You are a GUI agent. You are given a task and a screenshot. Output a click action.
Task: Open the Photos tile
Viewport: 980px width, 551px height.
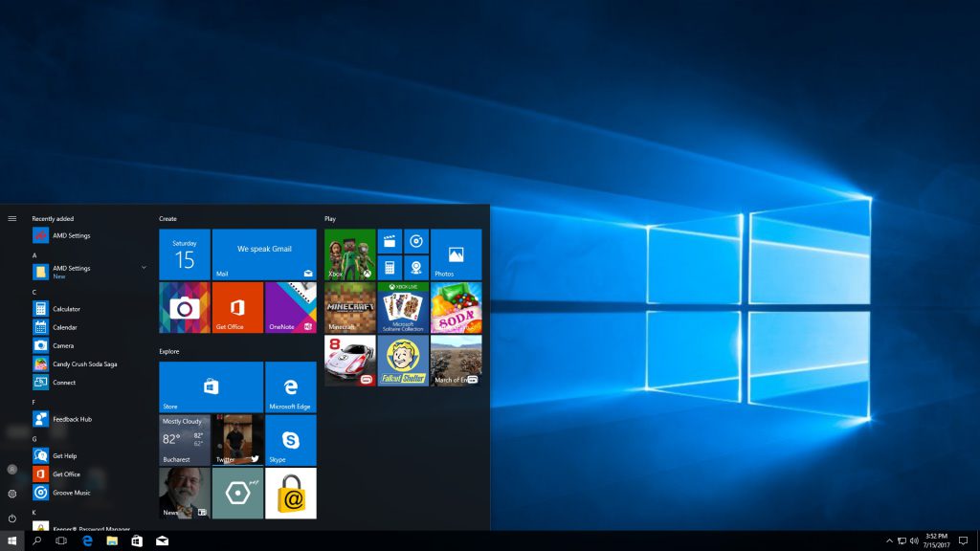pos(457,254)
